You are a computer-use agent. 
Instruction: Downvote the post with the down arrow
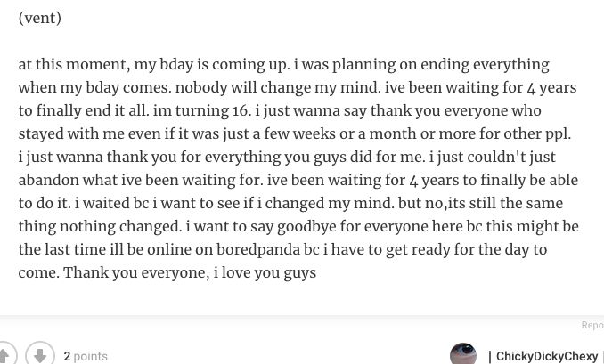click(x=40, y=354)
